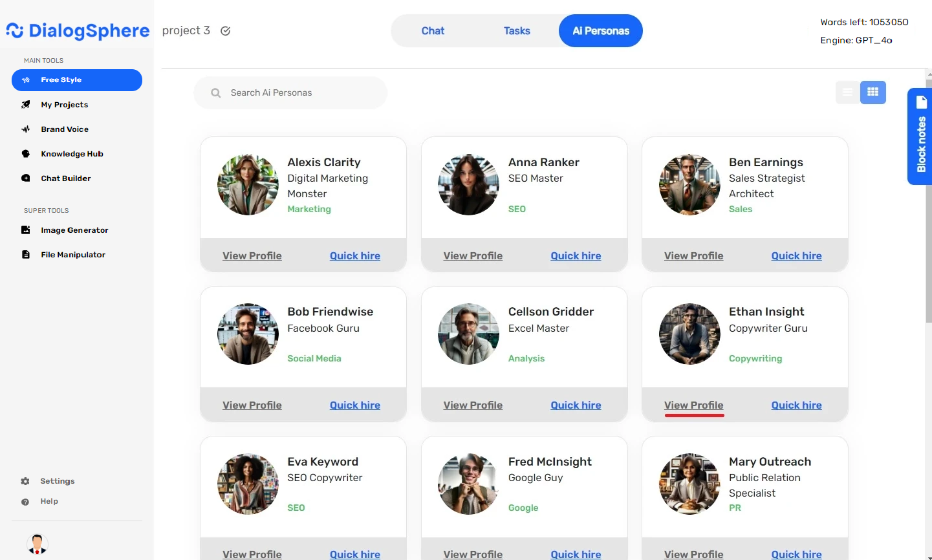Screen dimensions: 932x560
Task: View Anna Ranker's profile
Action: tap(473, 255)
